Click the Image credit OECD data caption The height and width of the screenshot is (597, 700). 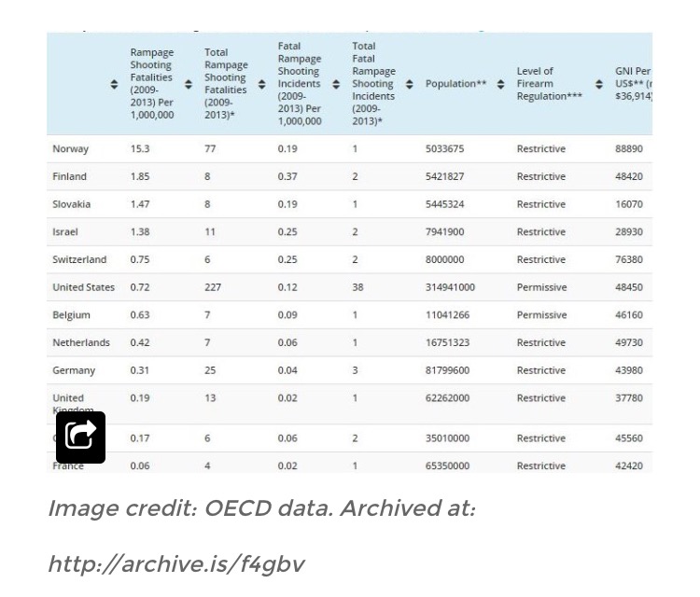point(261,508)
